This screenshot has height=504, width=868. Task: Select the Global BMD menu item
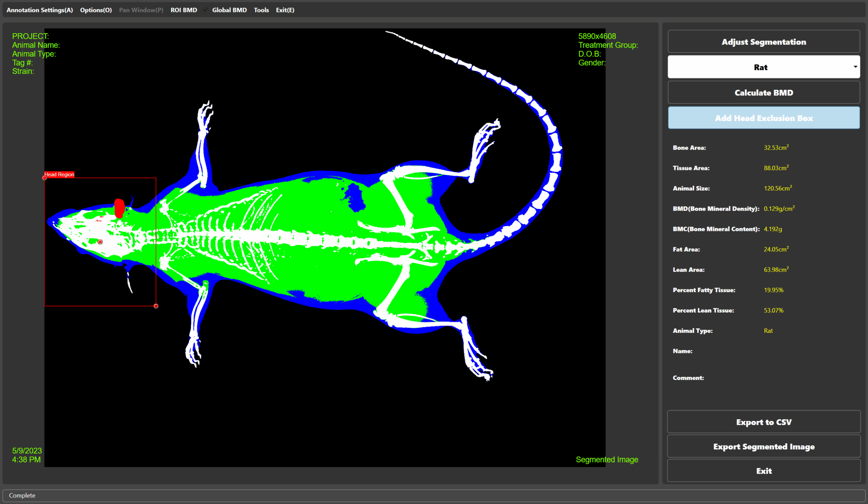tap(230, 10)
